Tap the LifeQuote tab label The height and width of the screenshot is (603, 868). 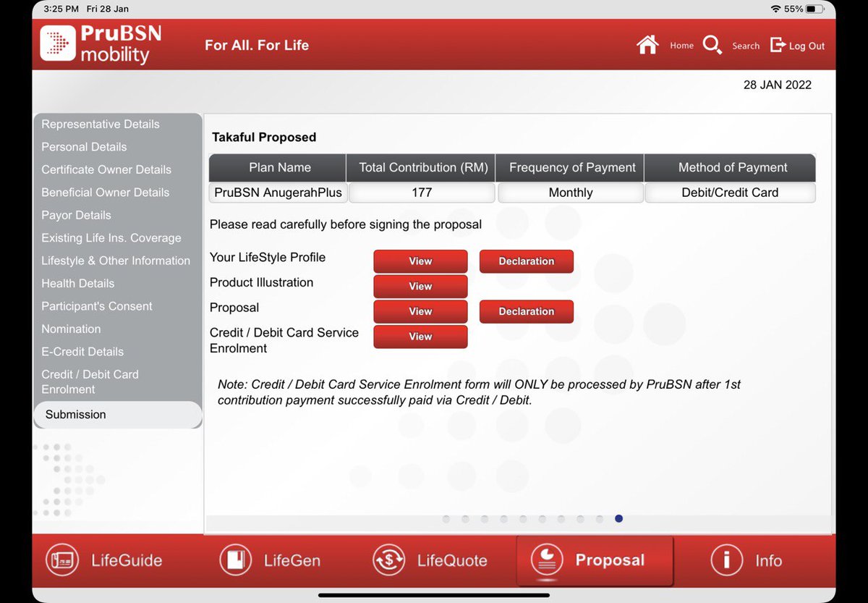452,560
